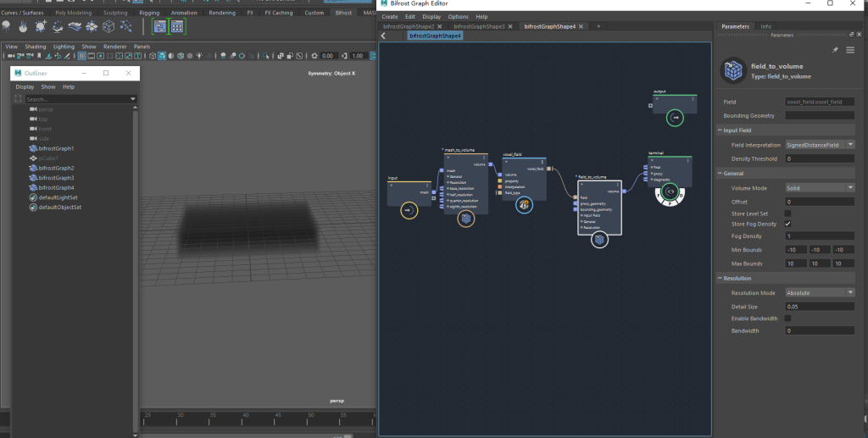The height and width of the screenshot is (438, 868).
Task: Click the viewport wireframe cube icon
Action: click(153, 56)
